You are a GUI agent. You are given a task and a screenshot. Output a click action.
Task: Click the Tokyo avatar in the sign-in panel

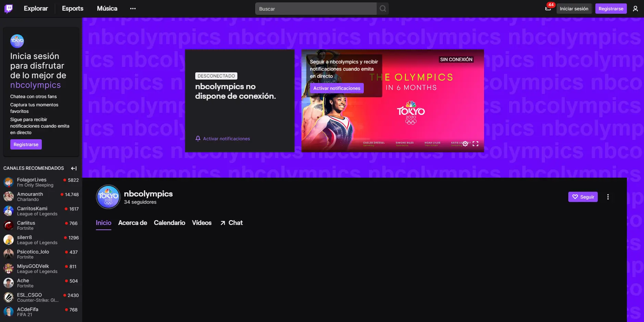click(x=17, y=41)
